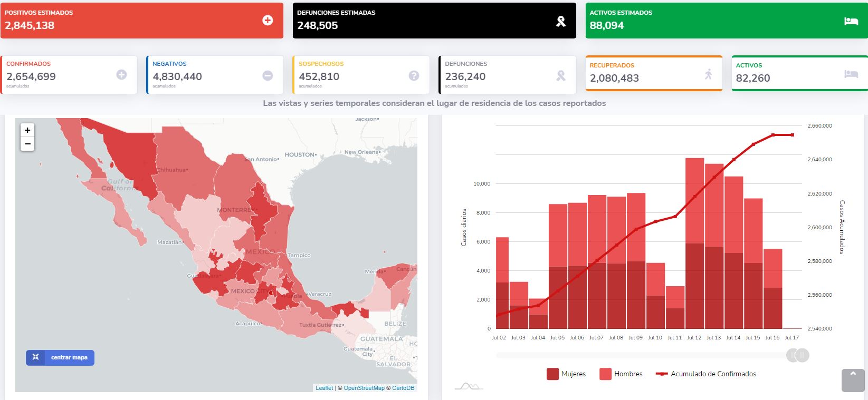Click the question mark icon on Sospechosos card

pyautogui.click(x=414, y=75)
